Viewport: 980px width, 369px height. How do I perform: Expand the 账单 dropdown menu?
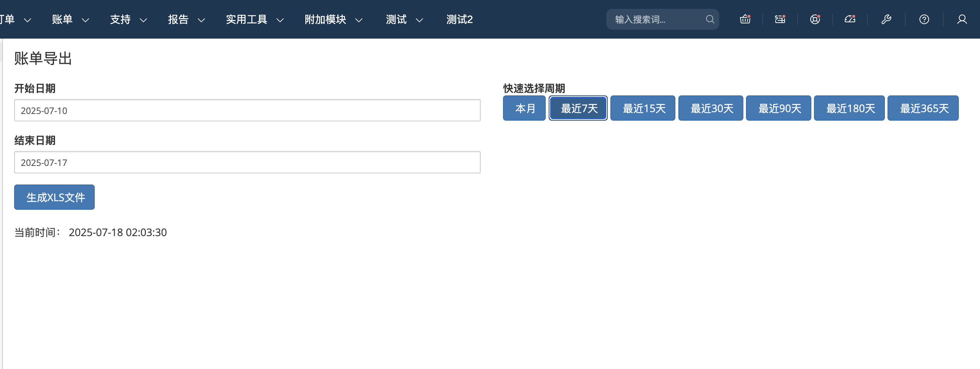pos(70,19)
